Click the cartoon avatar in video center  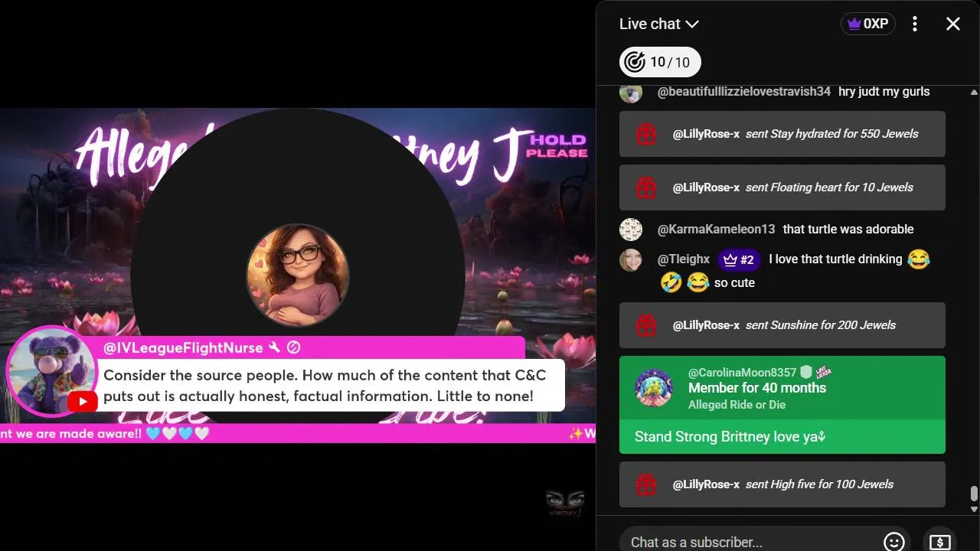tap(298, 275)
